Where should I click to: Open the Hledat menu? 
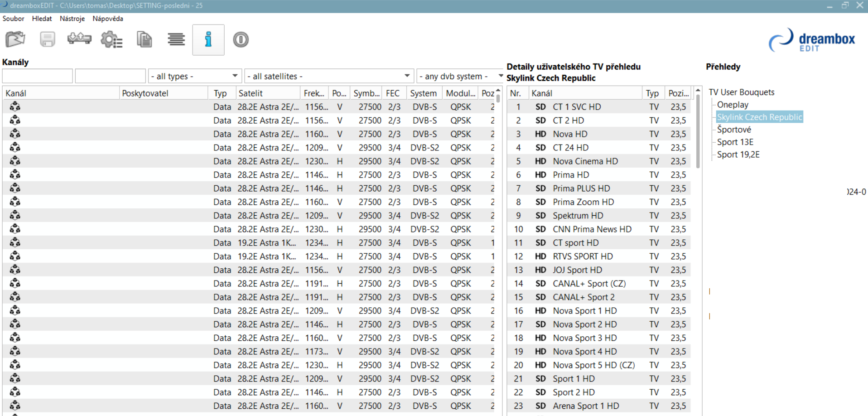(42, 19)
